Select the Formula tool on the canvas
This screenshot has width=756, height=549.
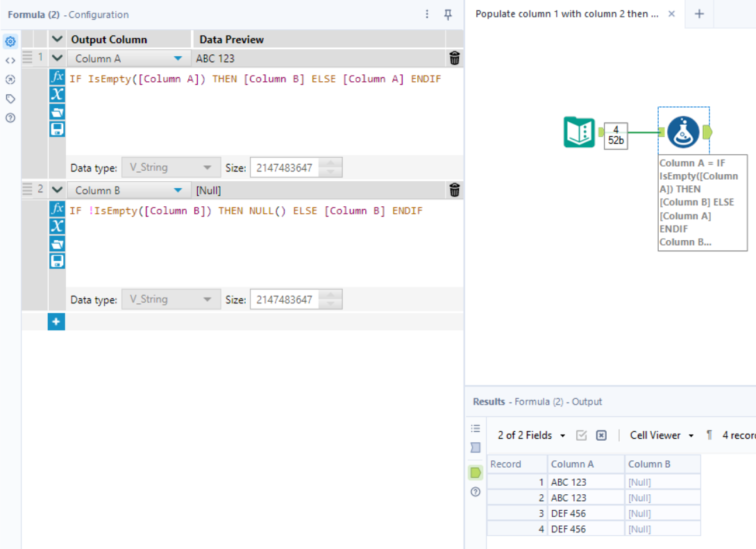683,132
